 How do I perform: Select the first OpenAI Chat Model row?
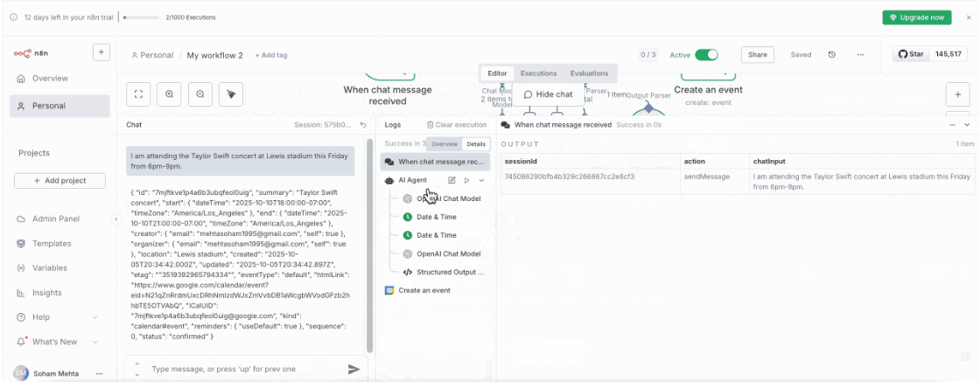pyautogui.click(x=443, y=198)
